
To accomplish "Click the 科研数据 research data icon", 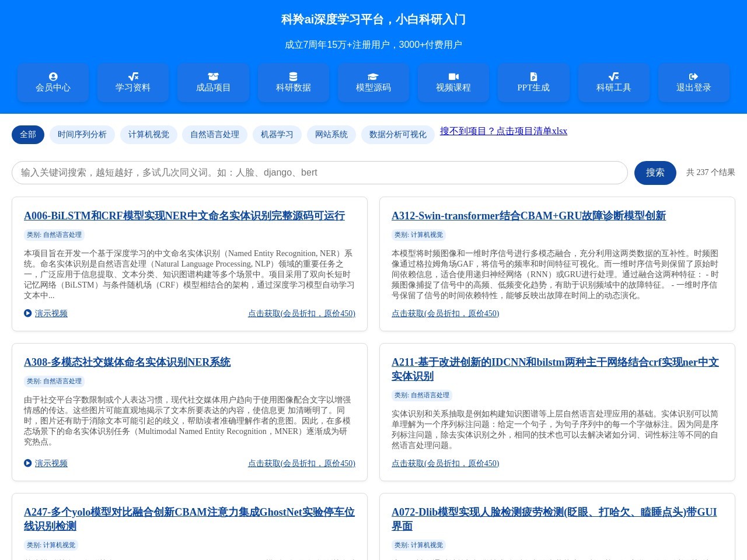I will pyautogui.click(x=293, y=82).
